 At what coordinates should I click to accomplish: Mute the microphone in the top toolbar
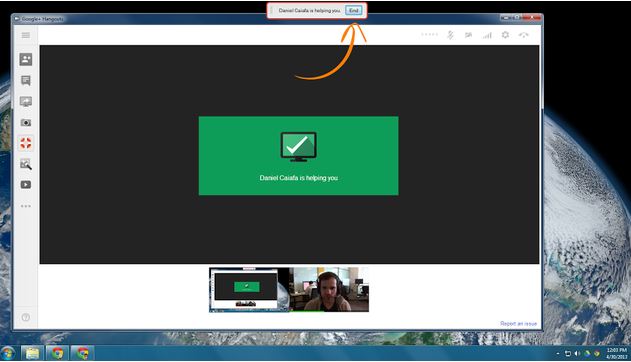[450, 35]
